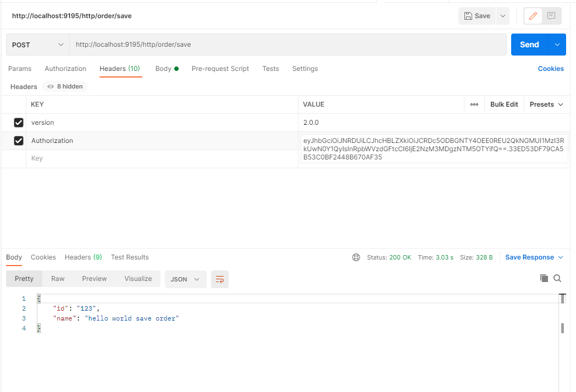
Task: Click the Cookies link
Action: 550,69
